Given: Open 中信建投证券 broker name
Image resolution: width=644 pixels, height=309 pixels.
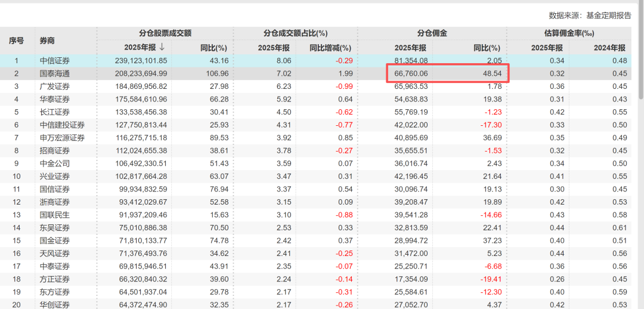Looking at the screenshot, I should tap(62, 125).
